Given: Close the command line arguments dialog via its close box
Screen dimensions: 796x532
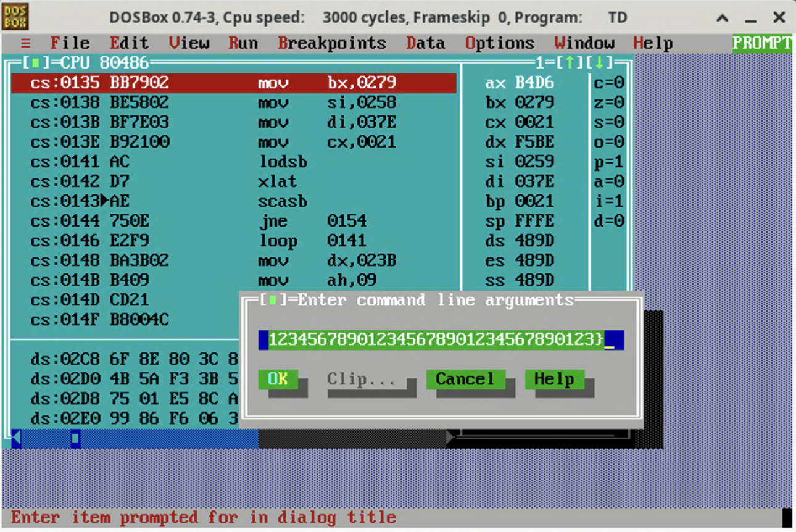Looking at the screenshot, I should pyautogui.click(x=273, y=300).
